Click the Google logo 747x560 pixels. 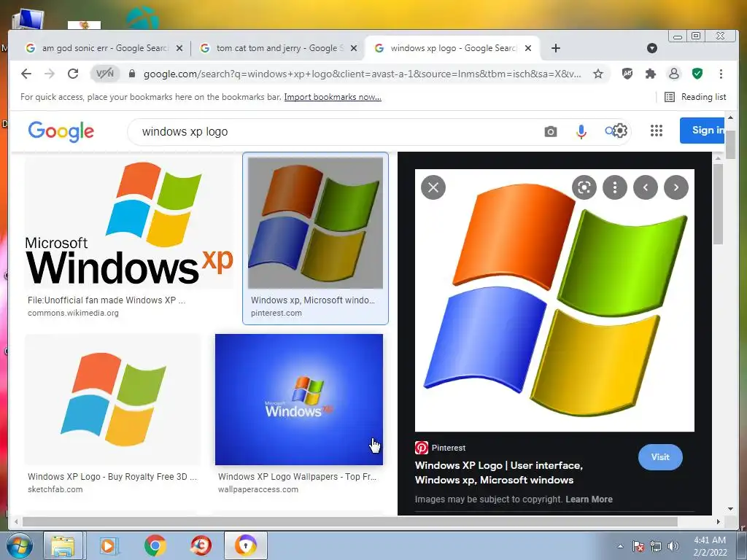pos(61,131)
